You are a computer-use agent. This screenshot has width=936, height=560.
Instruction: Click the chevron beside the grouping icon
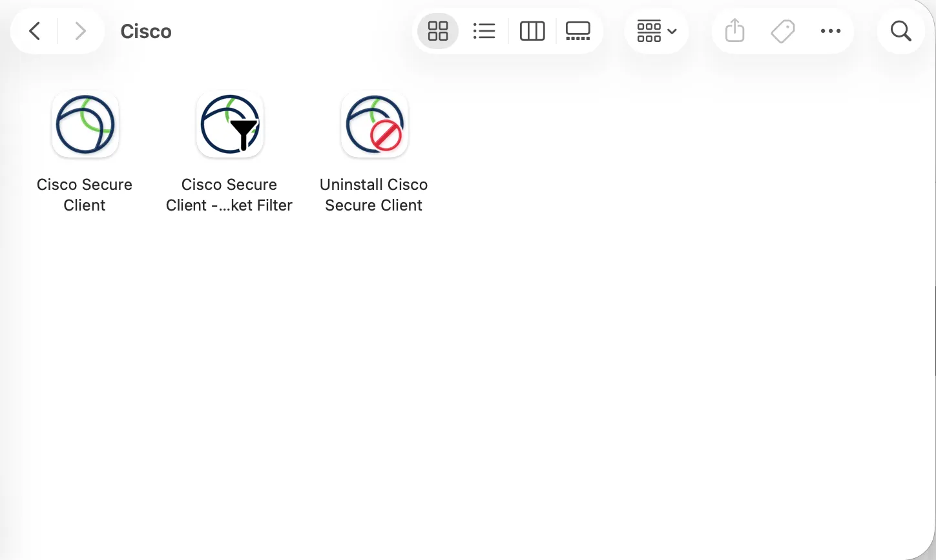(x=672, y=31)
